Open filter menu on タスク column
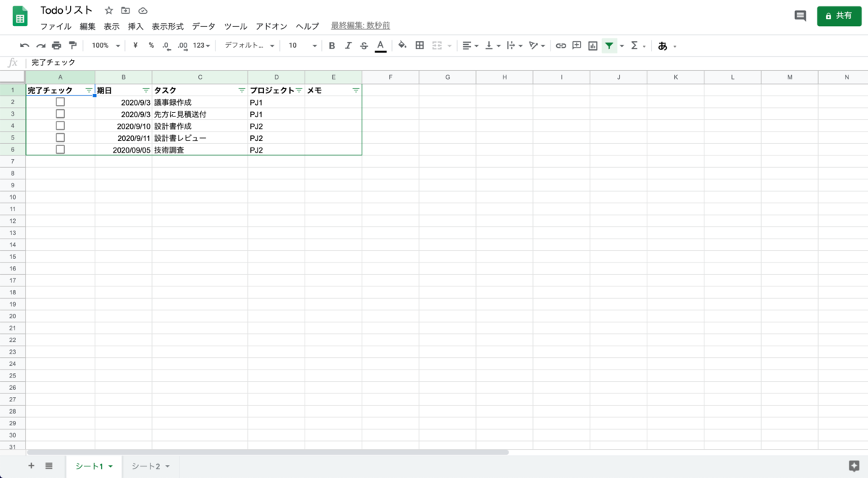This screenshot has height=478, width=868. (x=242, y=90)
